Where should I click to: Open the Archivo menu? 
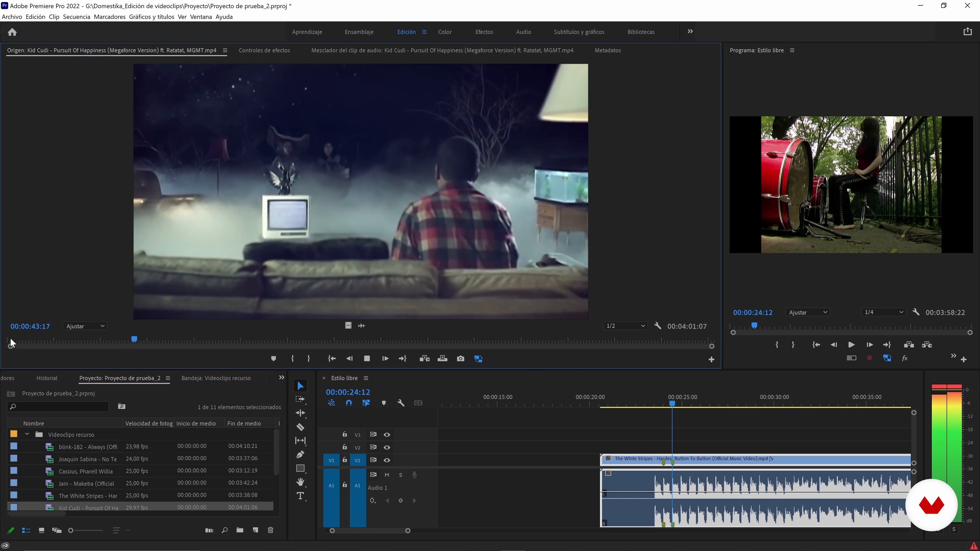click(12, 17)
